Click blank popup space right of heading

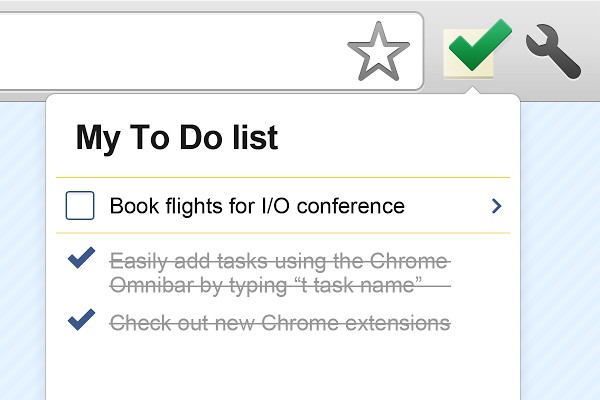(x=400, y=137)
